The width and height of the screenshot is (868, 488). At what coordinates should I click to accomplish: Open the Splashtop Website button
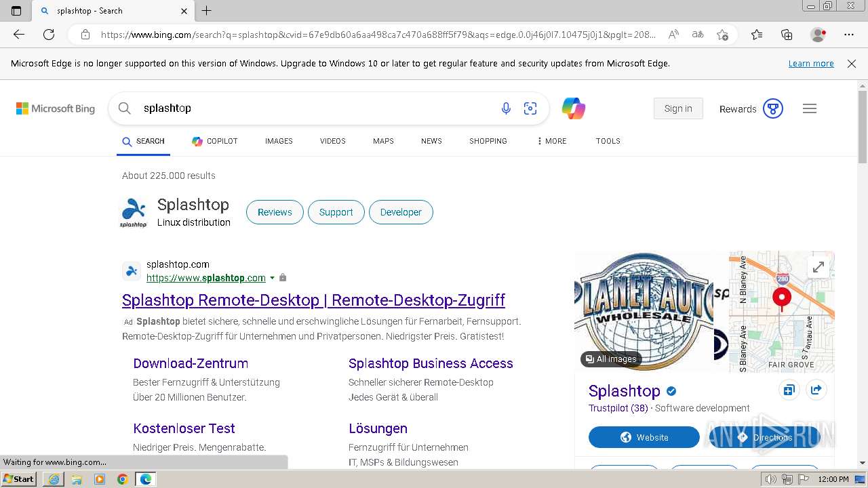644,437
